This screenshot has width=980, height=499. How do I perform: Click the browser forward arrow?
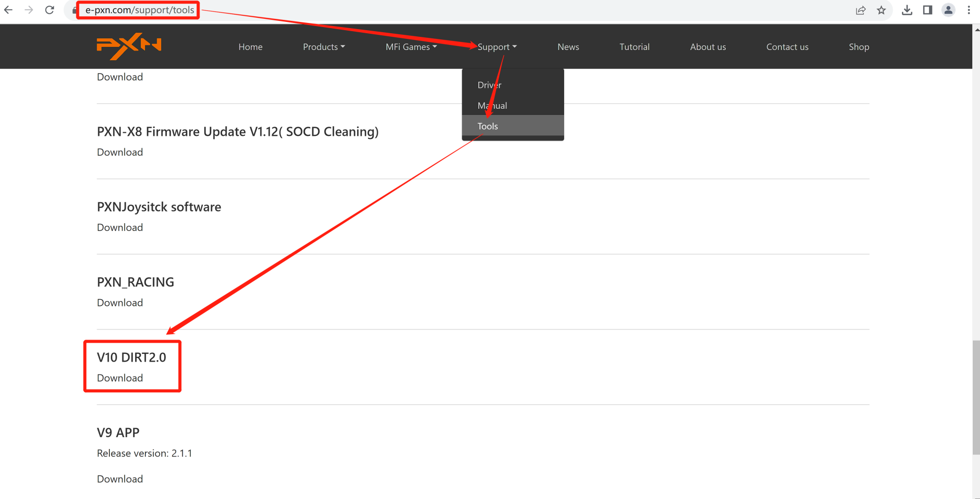29,10
